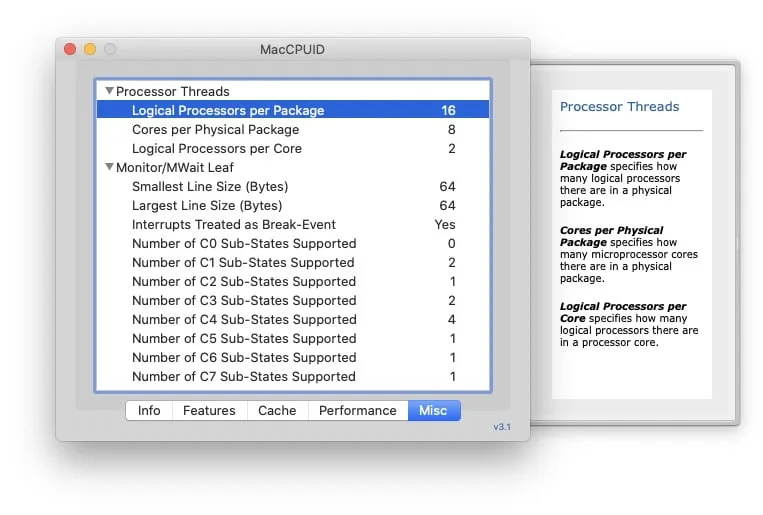Minimize the MacCPUID window with yellow button

tap(90, 49)
